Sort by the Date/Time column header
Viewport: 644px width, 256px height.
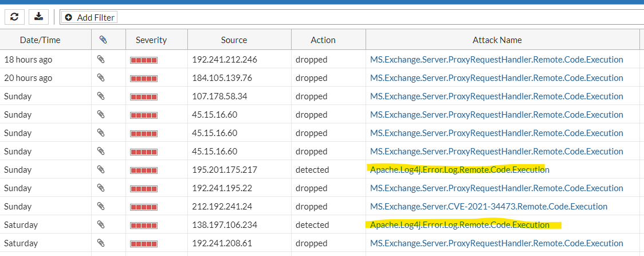coord(40,40)
